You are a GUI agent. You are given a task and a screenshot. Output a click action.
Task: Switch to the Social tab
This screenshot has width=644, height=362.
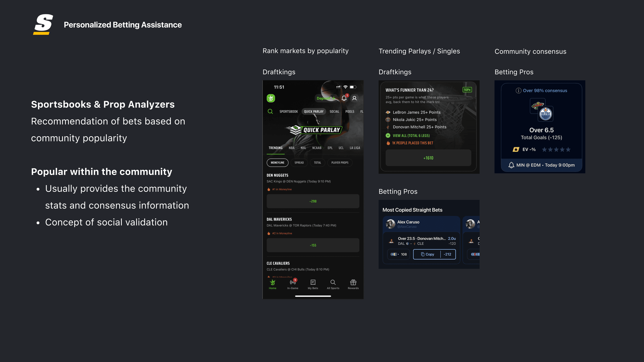pyautogui.click(x=334, y=111)
